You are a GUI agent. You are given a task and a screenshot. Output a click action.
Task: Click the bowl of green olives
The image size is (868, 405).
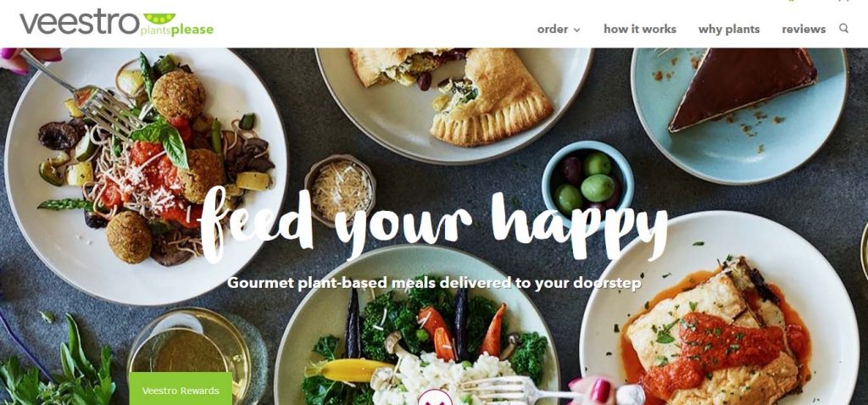pos(588,181)
